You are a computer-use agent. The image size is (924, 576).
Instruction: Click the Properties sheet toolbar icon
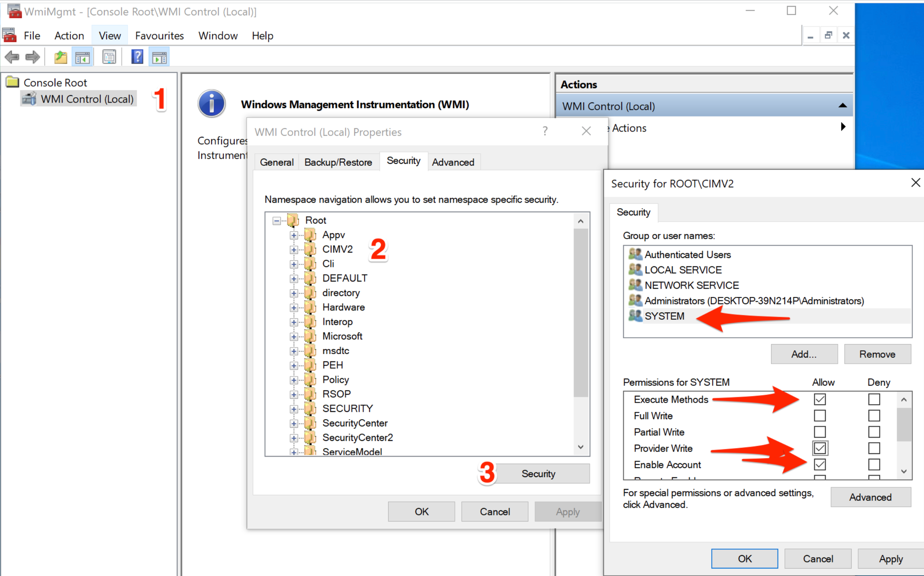point(109,58)
